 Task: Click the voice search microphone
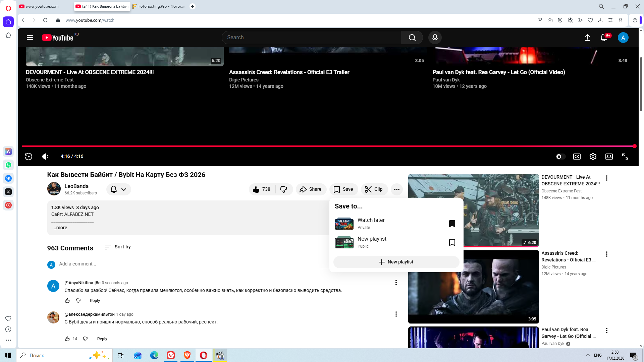[435, 38]
